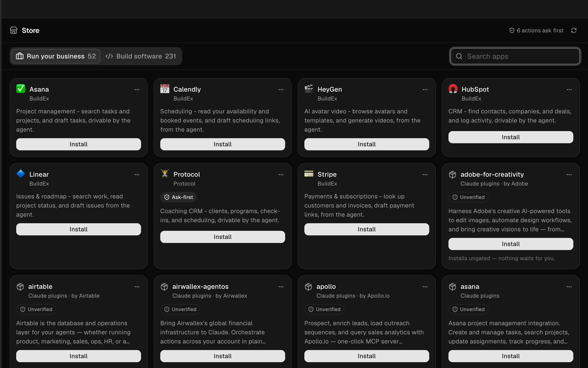Viewport: 588px width, 368px height.
Task: Open the more options menu on the Stripe card
Action: pos(425,175)
